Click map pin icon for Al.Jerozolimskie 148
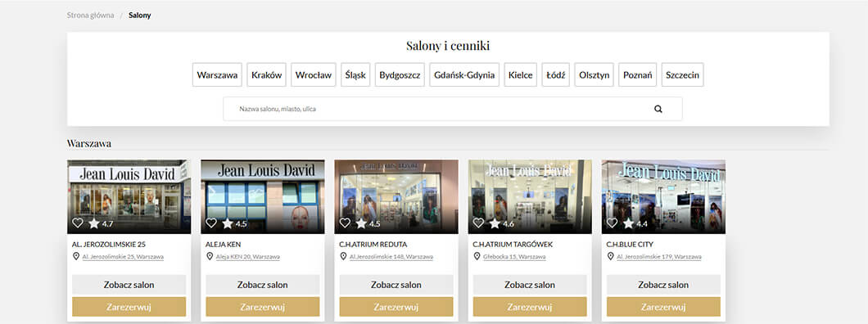Screen dimensions: 868x324 click(343, 257)
